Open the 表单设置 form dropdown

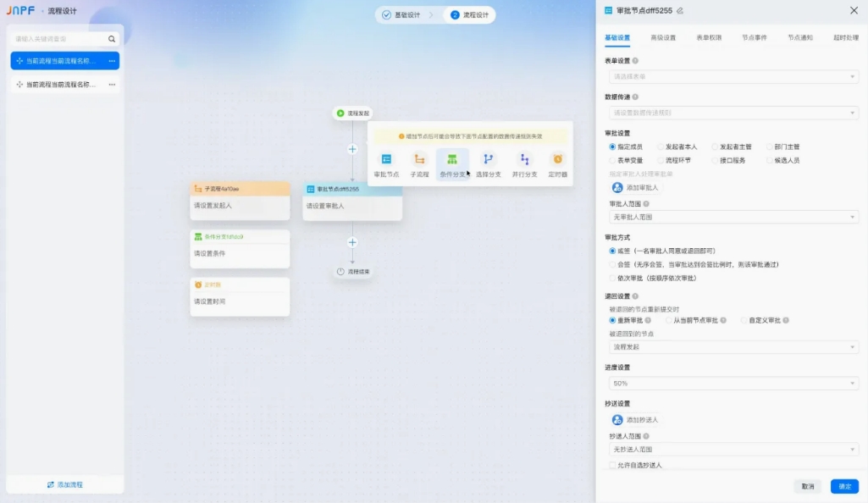731,75
